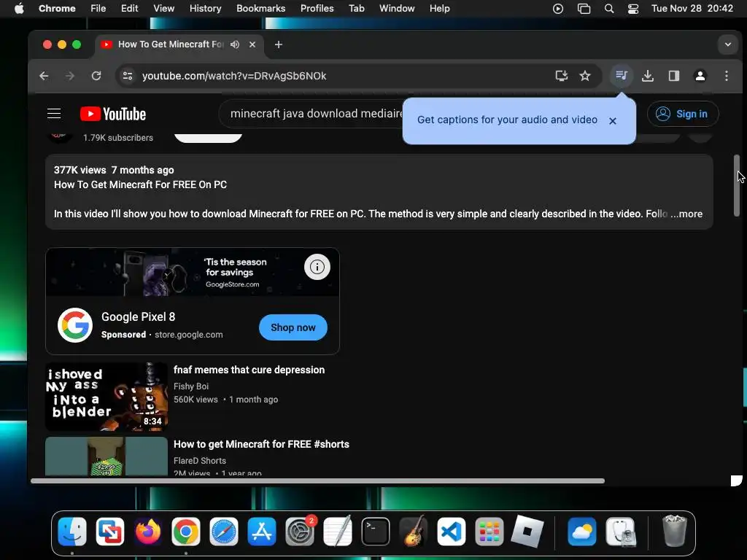Close the YouTube tab
The width and height of the screenshot is (747, 560).
click(252, 44)
